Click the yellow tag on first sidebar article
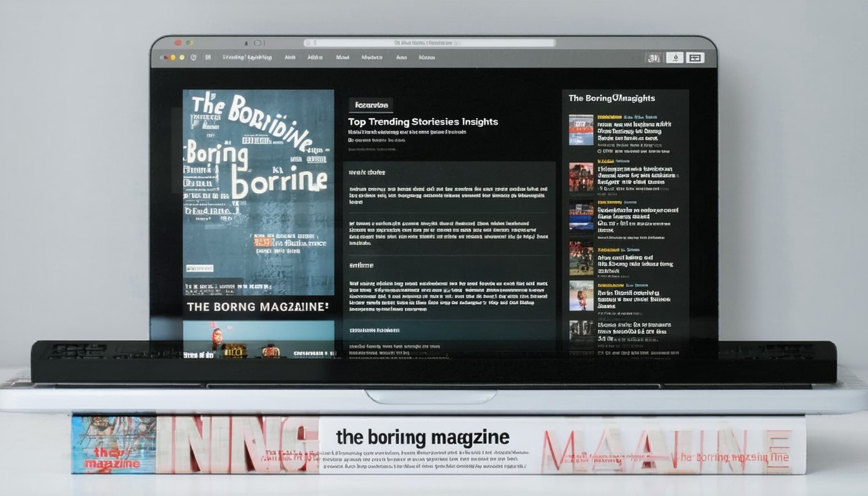This screenshot has height=496, width=868. pyautogui.click(x=609, y=117)
